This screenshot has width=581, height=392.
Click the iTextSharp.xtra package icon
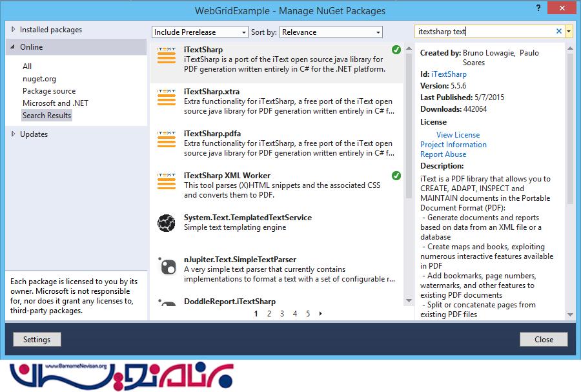[167, 98]
